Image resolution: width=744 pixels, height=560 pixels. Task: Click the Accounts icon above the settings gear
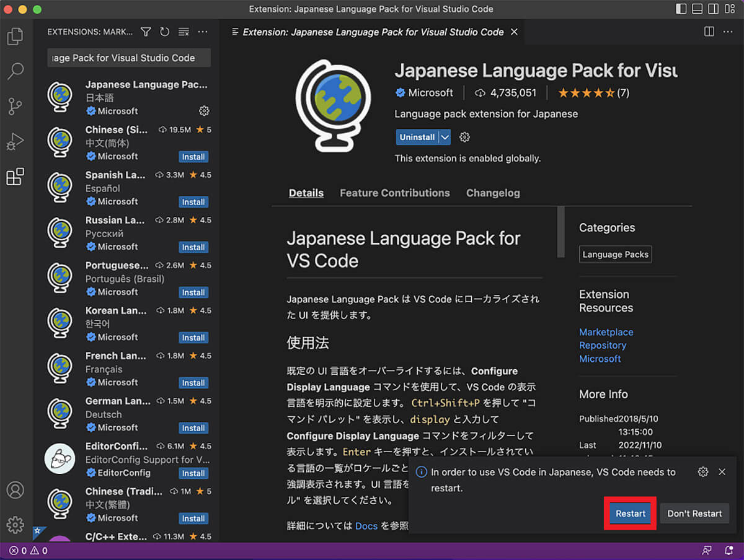click(x=15, y=490)
